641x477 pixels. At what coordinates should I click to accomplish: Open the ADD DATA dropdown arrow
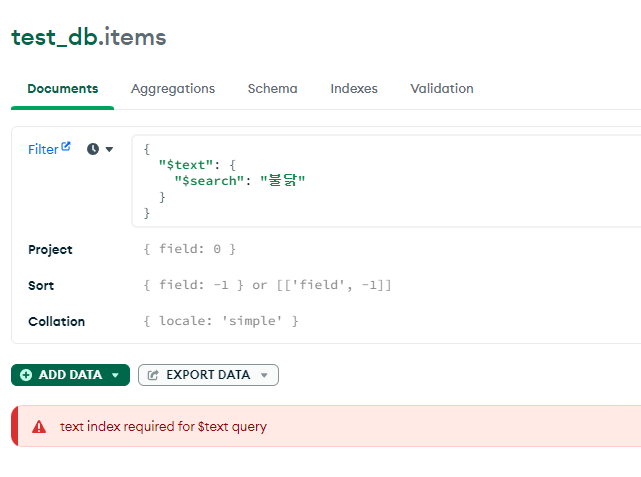(115, 375)
